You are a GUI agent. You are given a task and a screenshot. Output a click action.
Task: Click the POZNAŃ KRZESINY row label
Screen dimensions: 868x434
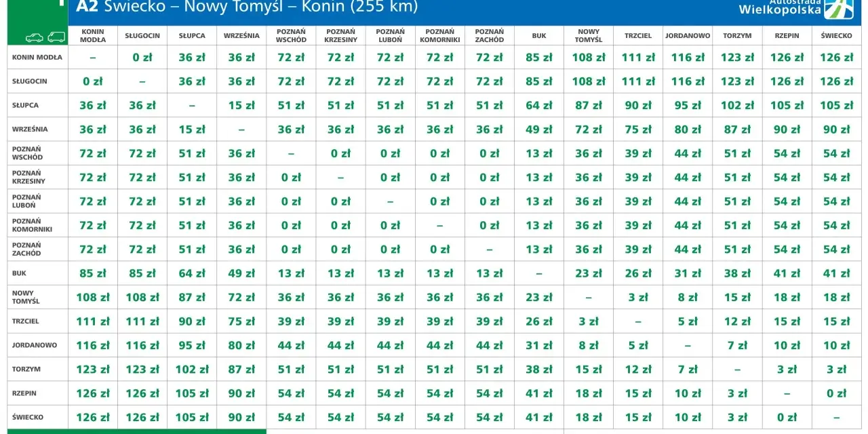[x=28, y=177]
